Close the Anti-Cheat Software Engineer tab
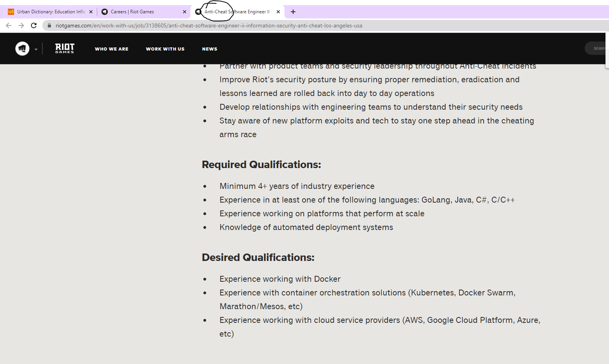 point(278,12)
